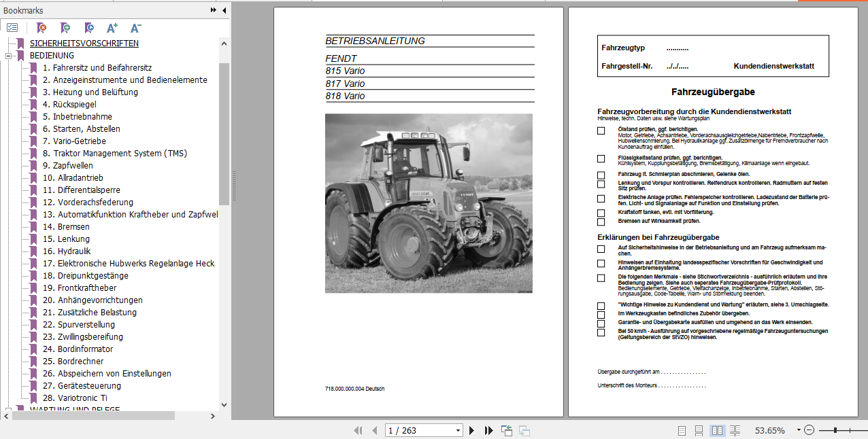Image resolution: width=868 pixels, height=439 pixels.
Task: Click the expand panel double-arrow icon
Action: (x=214, y=10)
